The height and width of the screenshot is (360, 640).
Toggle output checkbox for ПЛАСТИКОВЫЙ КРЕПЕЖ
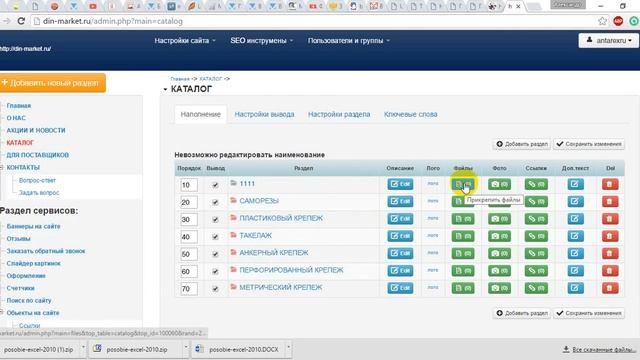point(215,220)
